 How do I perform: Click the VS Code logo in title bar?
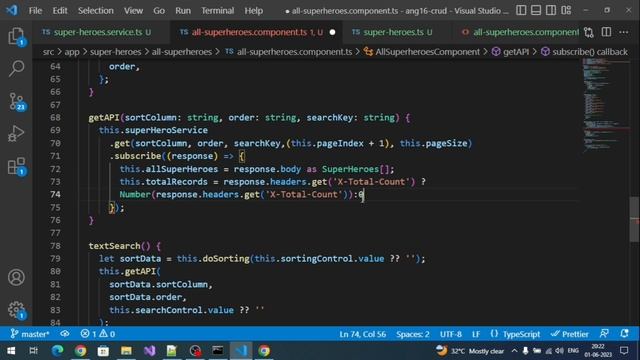tap(12, 10)
